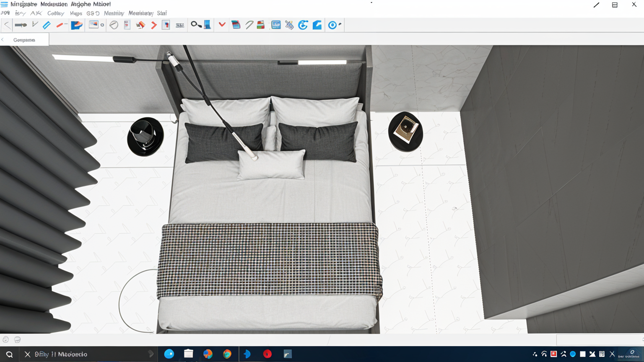644x362 pixels.
Task: Click the round black side table with book
Action: [x=405, y=131]
